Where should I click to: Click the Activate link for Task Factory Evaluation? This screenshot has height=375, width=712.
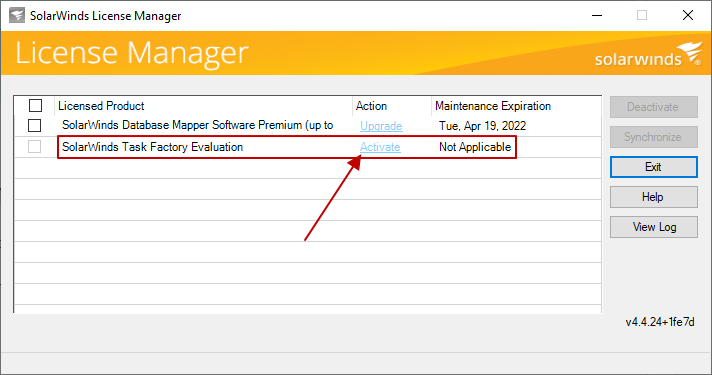coord(380,147)
